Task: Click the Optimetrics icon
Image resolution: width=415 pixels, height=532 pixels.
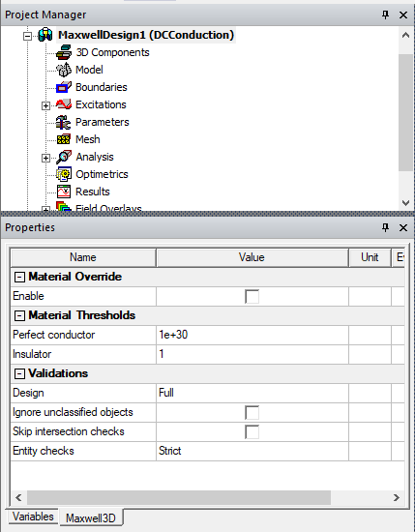Action: click(64, 174)
